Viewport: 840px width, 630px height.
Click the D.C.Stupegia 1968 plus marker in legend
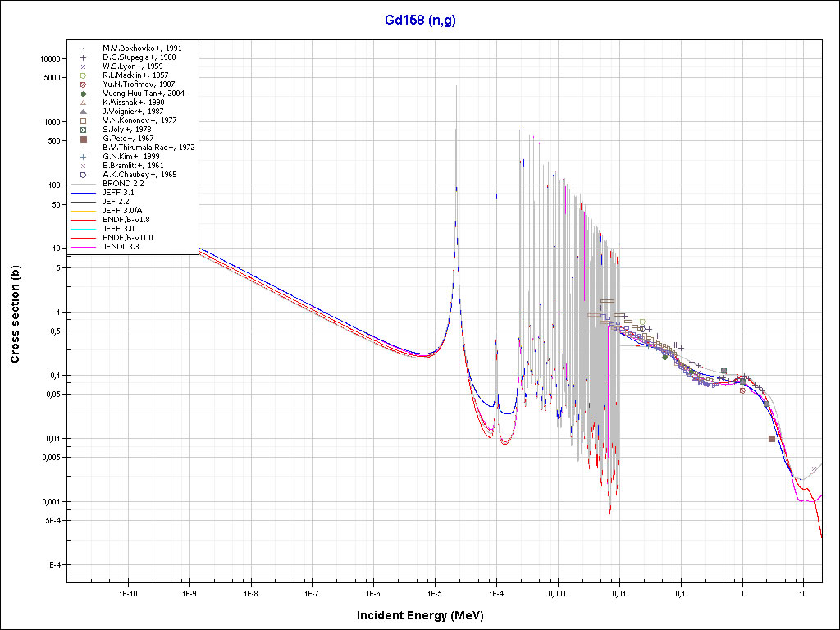84,57
